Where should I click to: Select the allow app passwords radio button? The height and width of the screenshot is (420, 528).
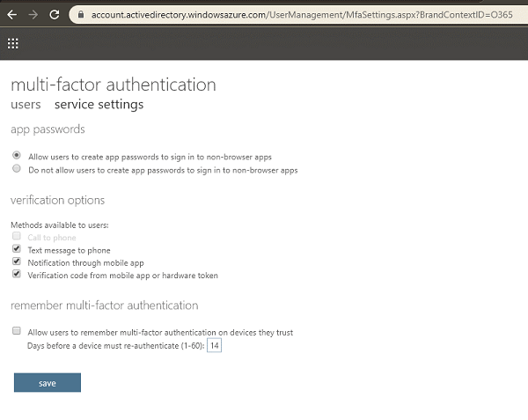coord(16,155)
